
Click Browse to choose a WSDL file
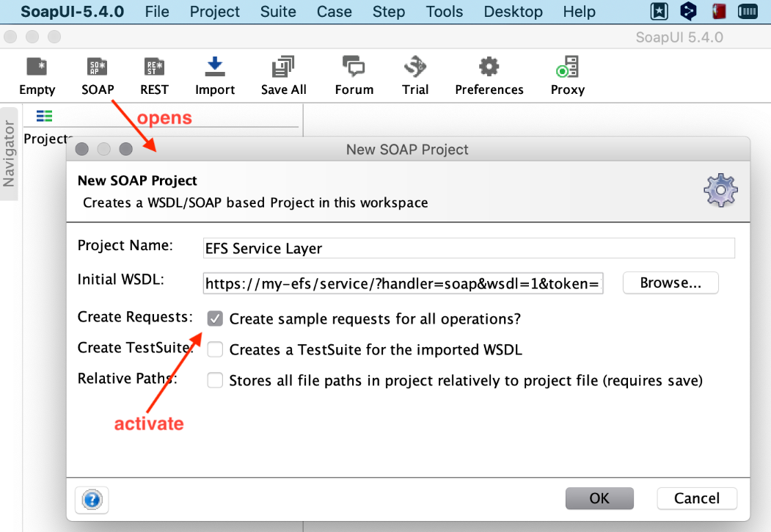pos(670,283)
